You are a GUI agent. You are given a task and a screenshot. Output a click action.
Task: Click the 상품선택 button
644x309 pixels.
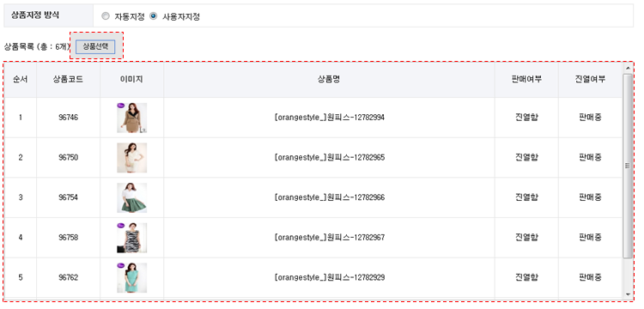click(95, 47)
